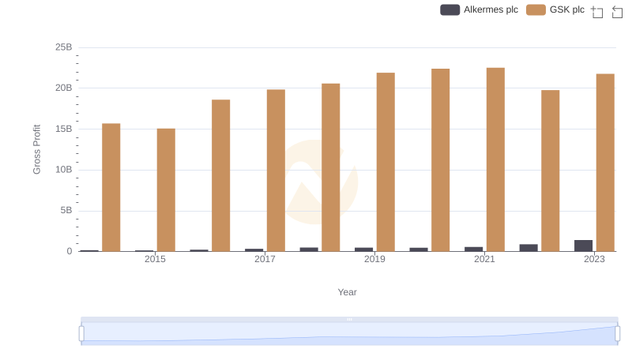Select the GSK plc bar for 2021
632x364 pixels.
point(495,159)
